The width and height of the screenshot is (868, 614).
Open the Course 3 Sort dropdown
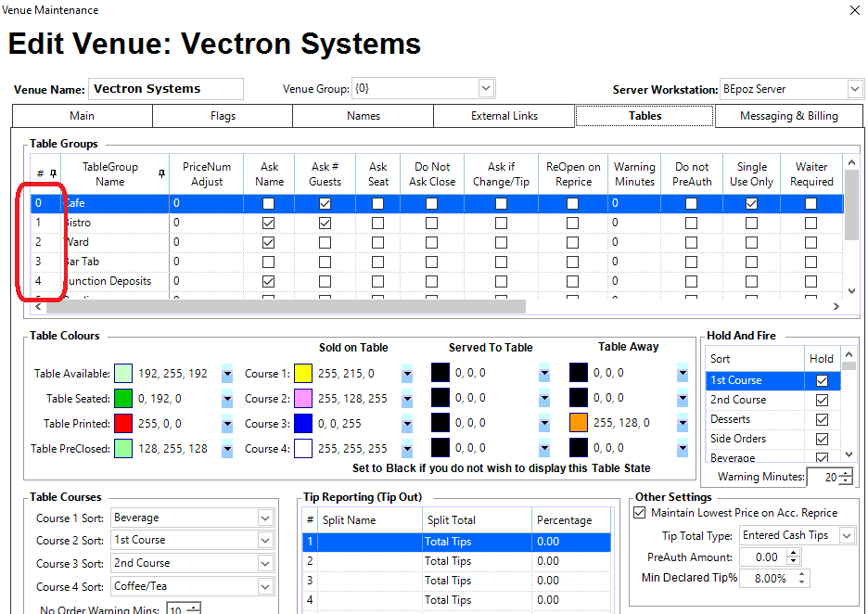coord(265,564)
